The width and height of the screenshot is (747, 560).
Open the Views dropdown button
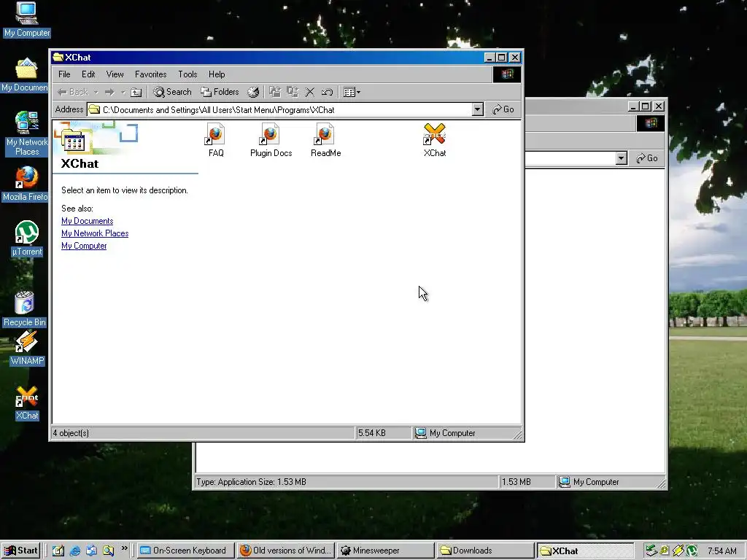[352, 92]
